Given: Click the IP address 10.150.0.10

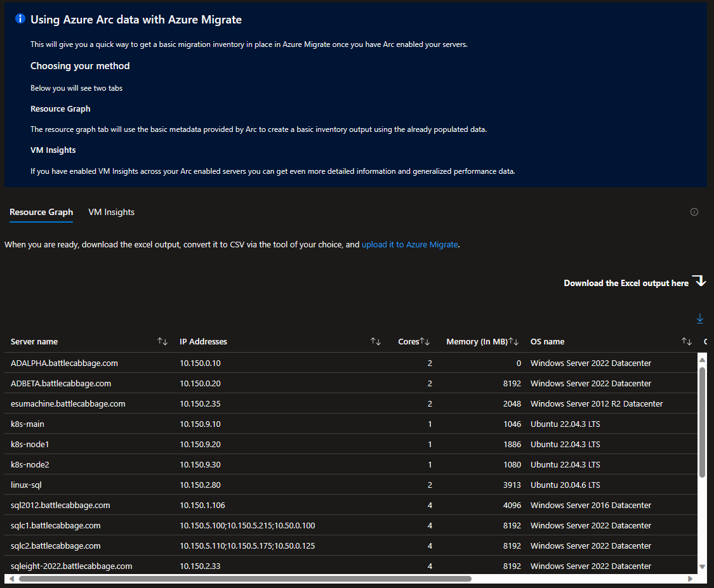Looking at the screenshot, I should pyautogui.click(x=200, y=363).
